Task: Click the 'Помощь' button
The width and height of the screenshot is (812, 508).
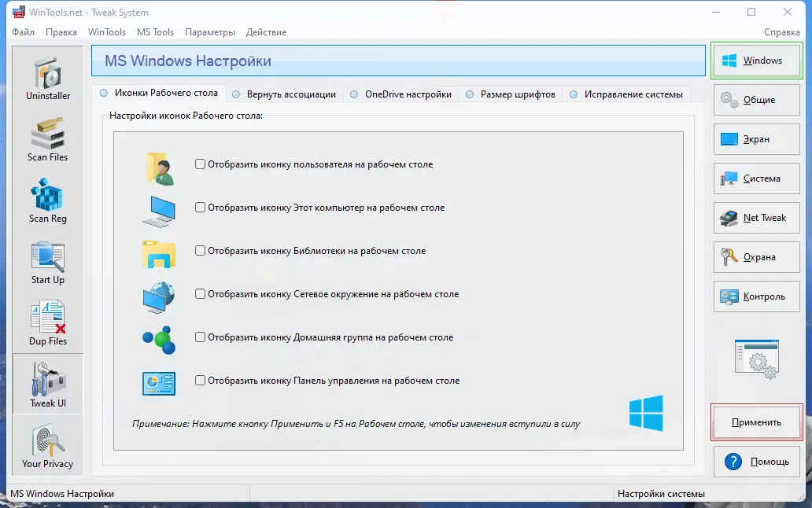Action: (x=757, y=462)
